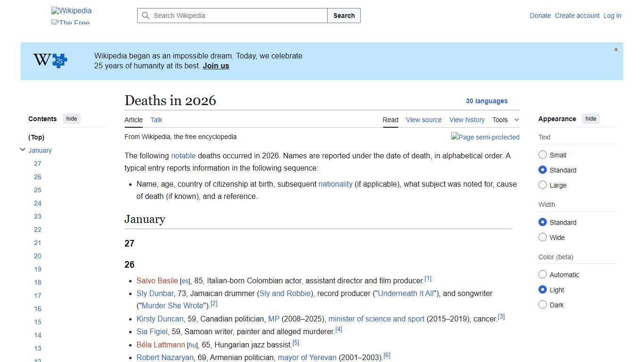The image size is (644, 362).
Task: Click the View source link
Action: (423, 120)
